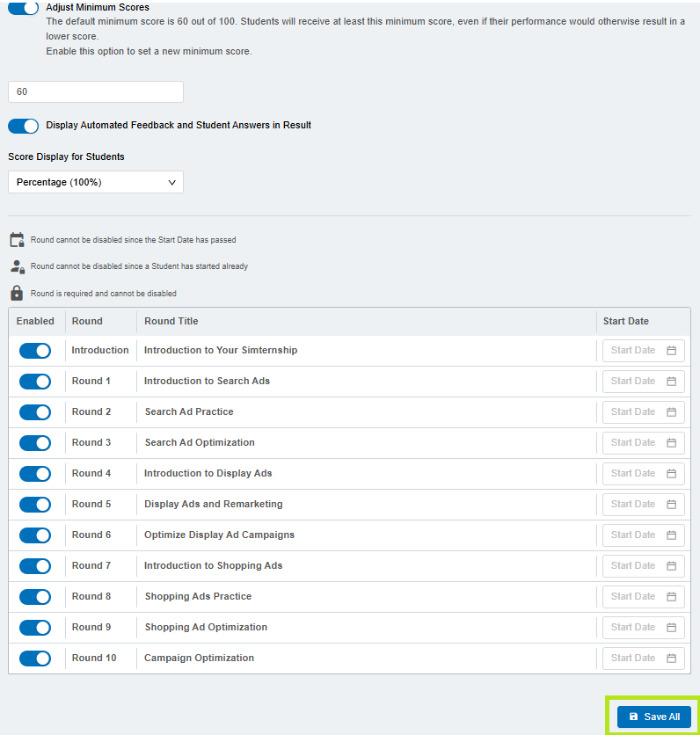Toggle Round 5 Display Ads and Remarketing

[35, 505]
